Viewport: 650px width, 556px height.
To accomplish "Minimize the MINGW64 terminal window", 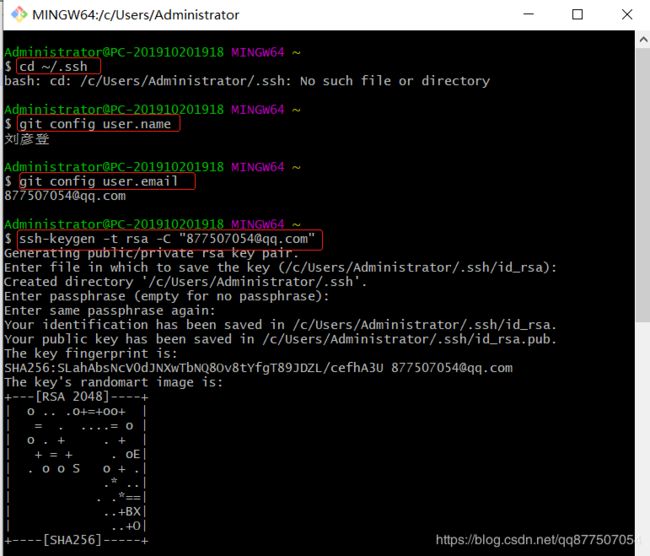I will (529, 14).
